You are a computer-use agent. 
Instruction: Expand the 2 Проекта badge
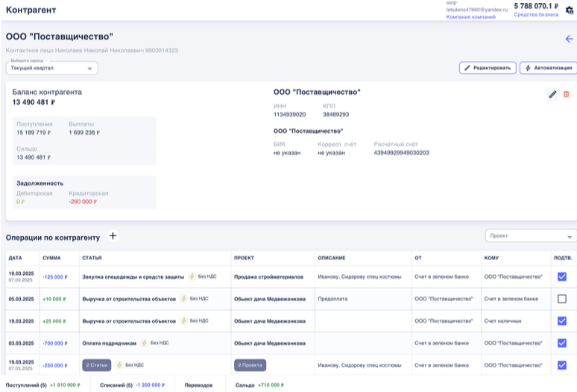click(x=250, y=365)
